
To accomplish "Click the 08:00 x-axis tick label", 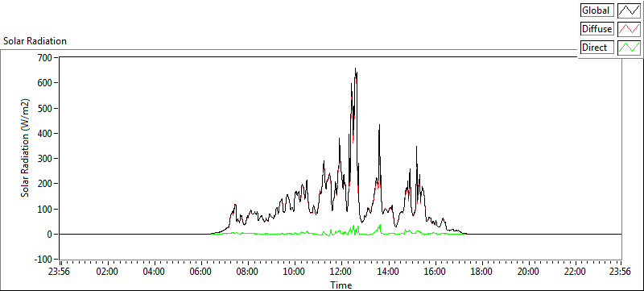I will pos(248,272).
